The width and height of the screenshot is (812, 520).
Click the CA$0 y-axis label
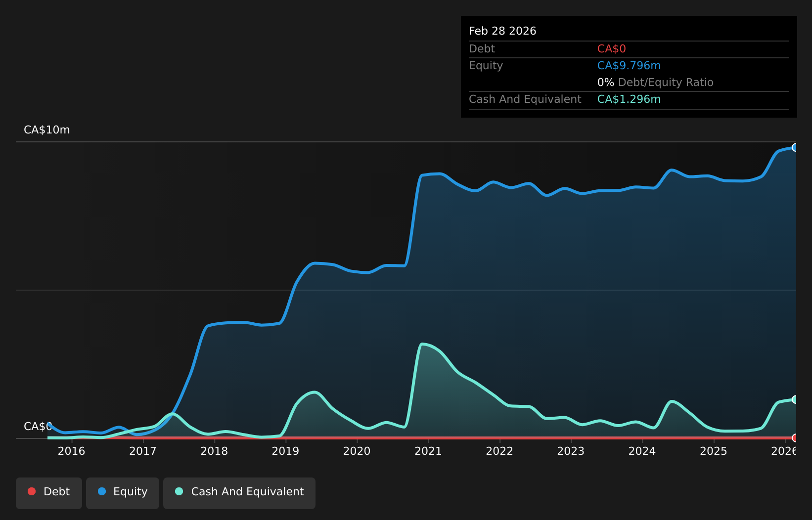pyautogui.click(x=38, y=427)
